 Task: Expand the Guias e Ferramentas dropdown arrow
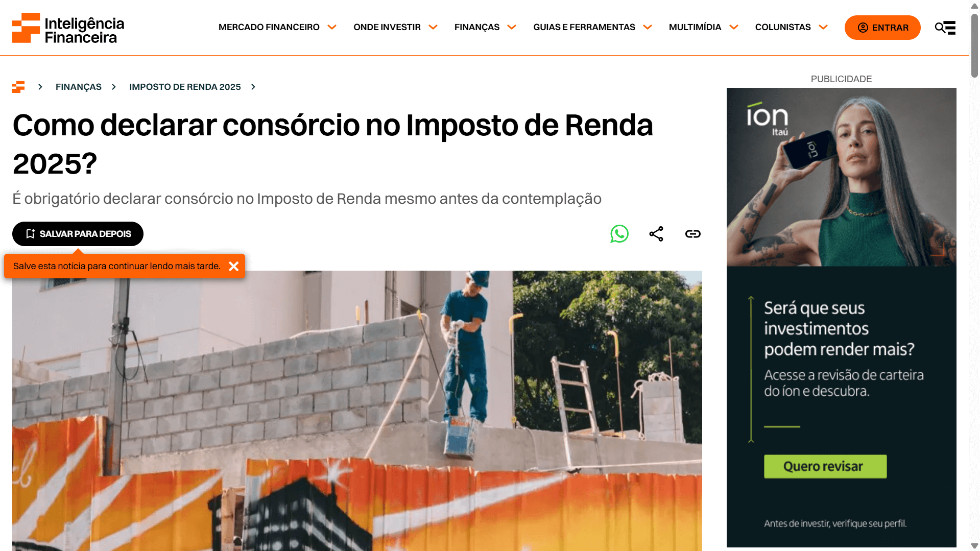[x=648, y=28]
